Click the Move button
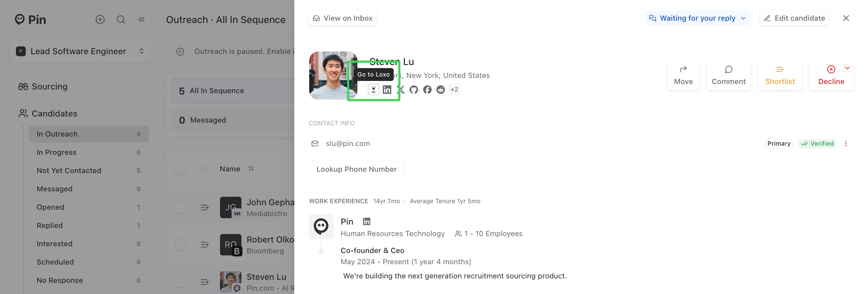868x294 pixels. pyautogui.click(x=684, y=76)
